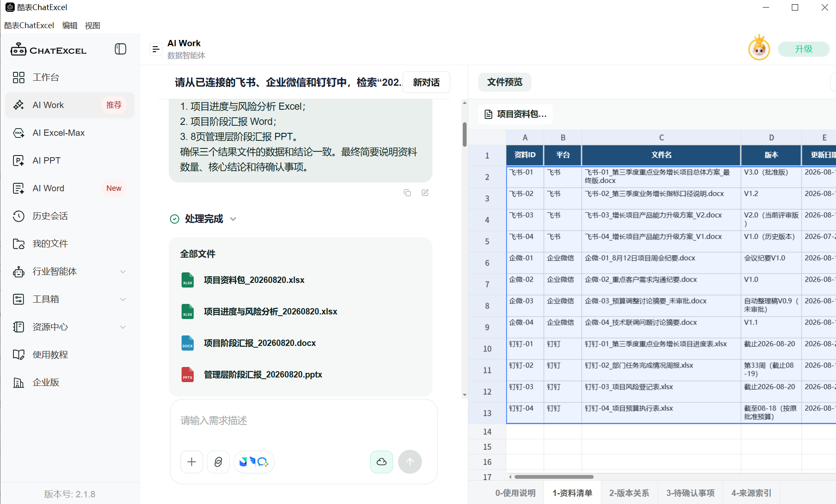836x504 pixels.
Task: Open 项目资料包_20260820.xlsx file
Action: [254, 280]
